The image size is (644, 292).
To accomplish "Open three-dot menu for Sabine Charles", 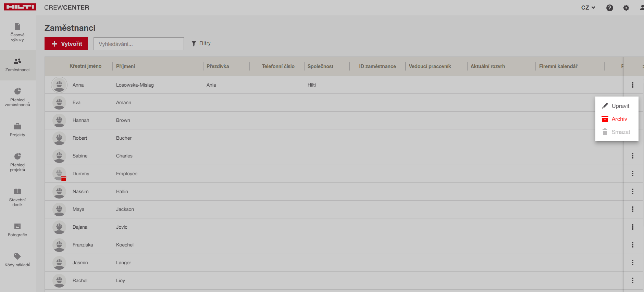I will (632, 156).
